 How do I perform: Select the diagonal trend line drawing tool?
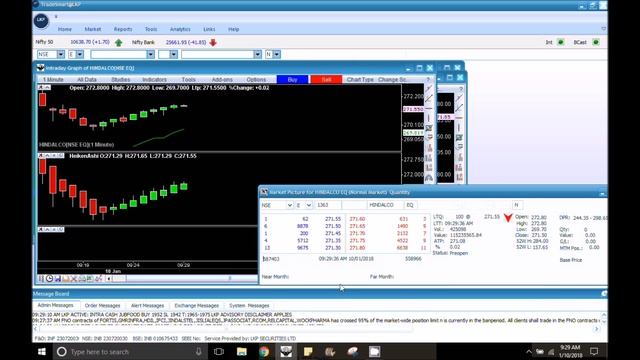[x=429, y=98]
